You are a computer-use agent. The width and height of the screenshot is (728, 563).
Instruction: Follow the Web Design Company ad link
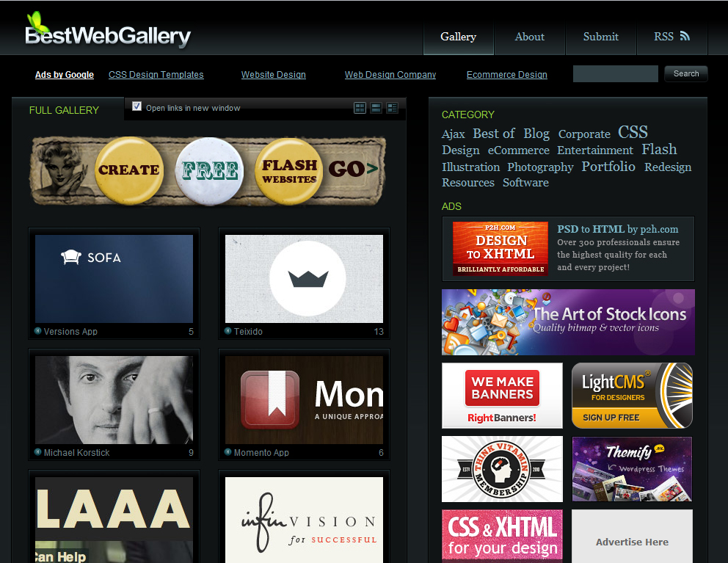click(x=390, y=75)
